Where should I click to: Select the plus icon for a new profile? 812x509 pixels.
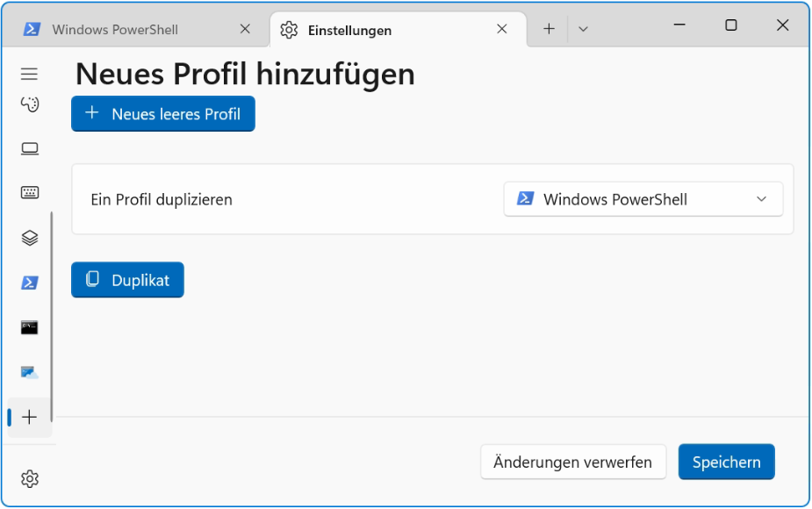[x=30, y=418]
